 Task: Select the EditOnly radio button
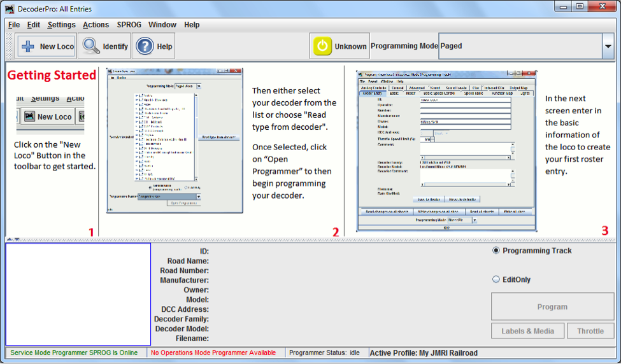tap(496, 279)
